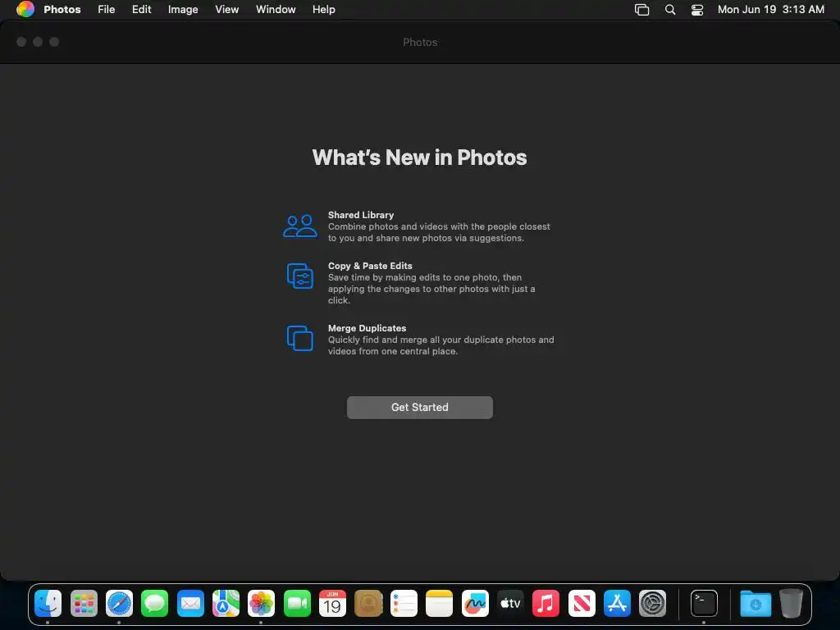Open the Image menu
The image size is (840, 630).
pos(183,9)
